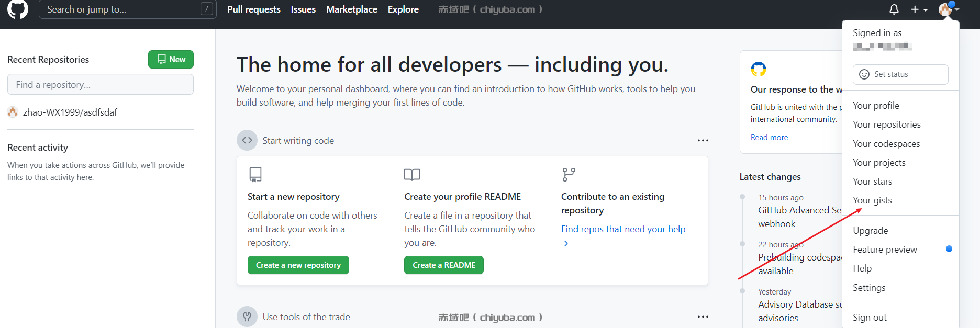Open Pull requests in the header
This screenshot has width=980, height=328.
point(254,9)
